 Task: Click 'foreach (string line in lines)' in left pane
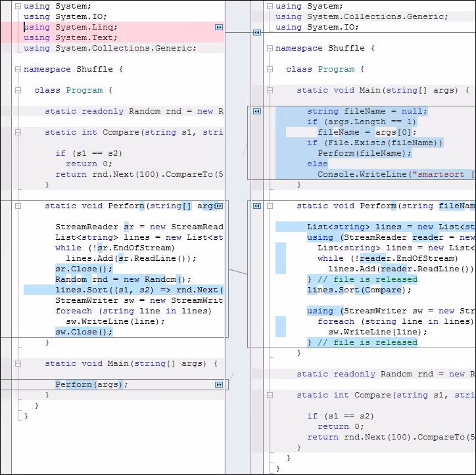133,311
